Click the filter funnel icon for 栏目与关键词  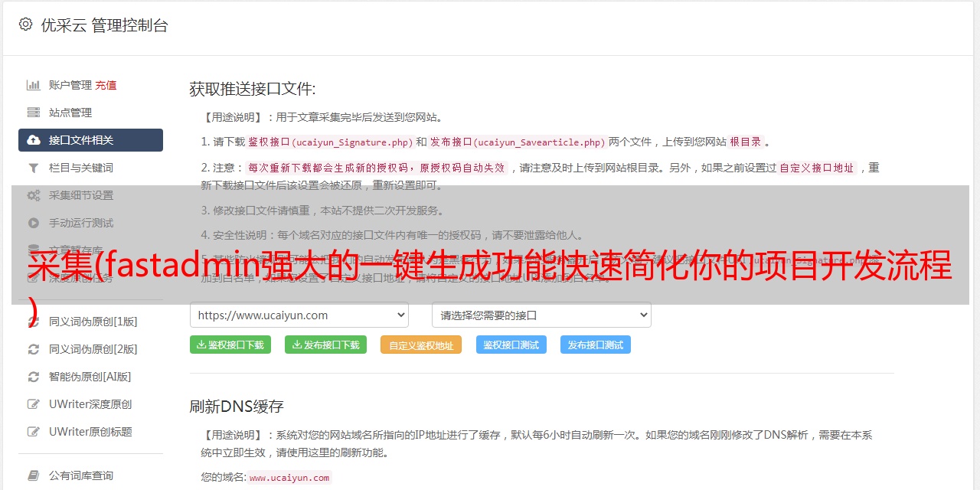(x=34, y=168)
